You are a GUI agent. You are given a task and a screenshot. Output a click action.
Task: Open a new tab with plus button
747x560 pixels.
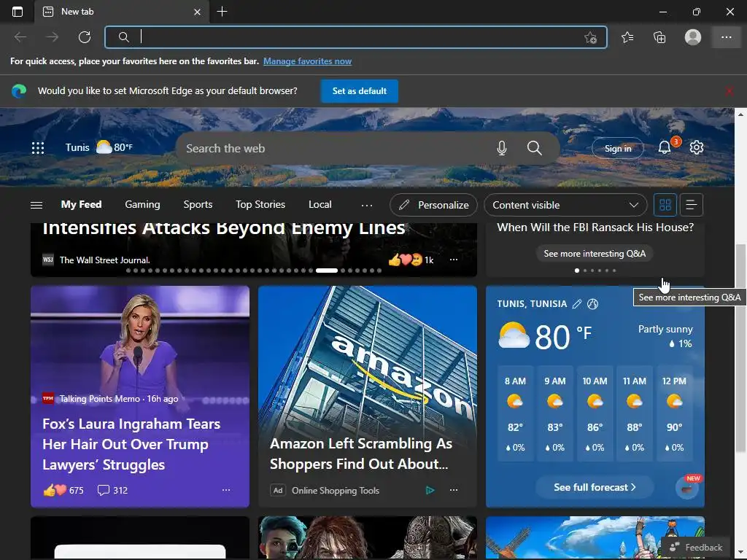click(222, 12)
